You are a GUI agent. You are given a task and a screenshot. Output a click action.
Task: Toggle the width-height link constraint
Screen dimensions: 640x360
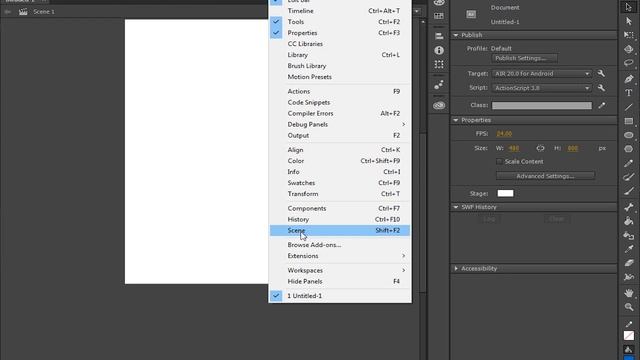[540, 148]
